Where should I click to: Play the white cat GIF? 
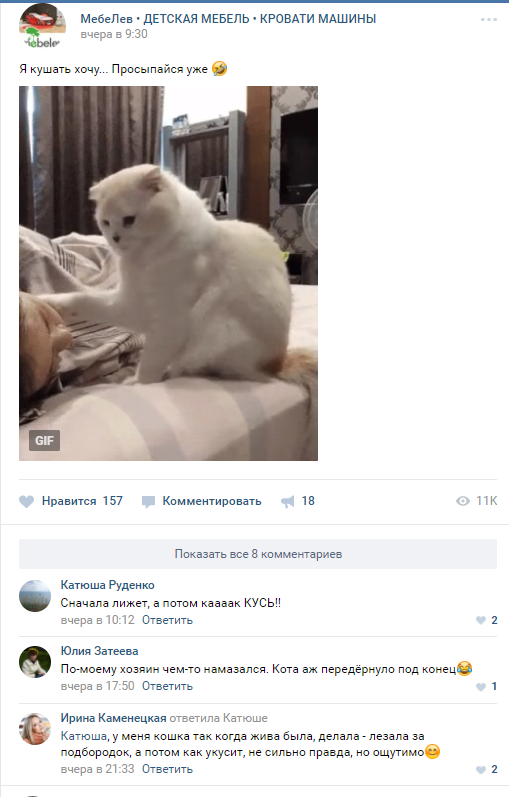(168, 273)
